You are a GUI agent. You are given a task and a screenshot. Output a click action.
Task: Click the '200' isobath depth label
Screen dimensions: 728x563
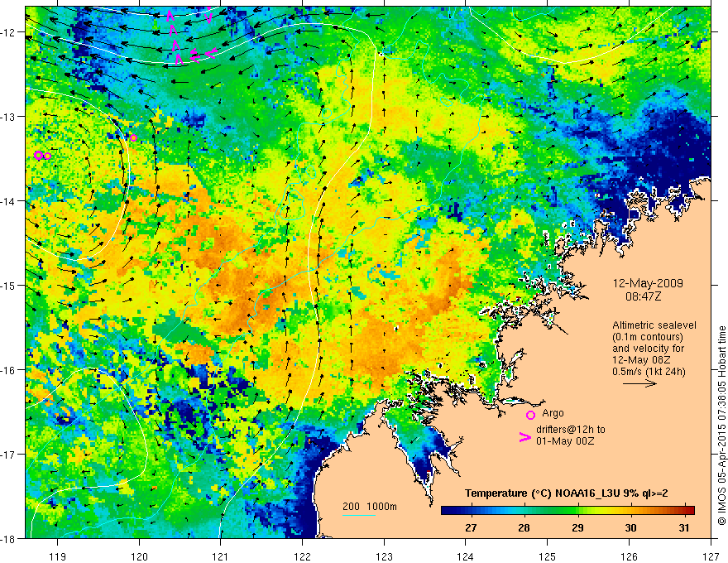[x=351, y=507]
